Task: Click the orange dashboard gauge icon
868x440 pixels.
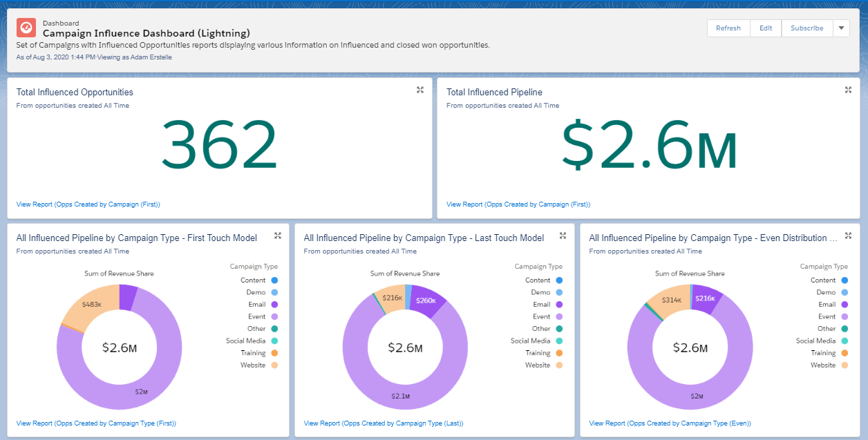Action: tap(26, 28)
